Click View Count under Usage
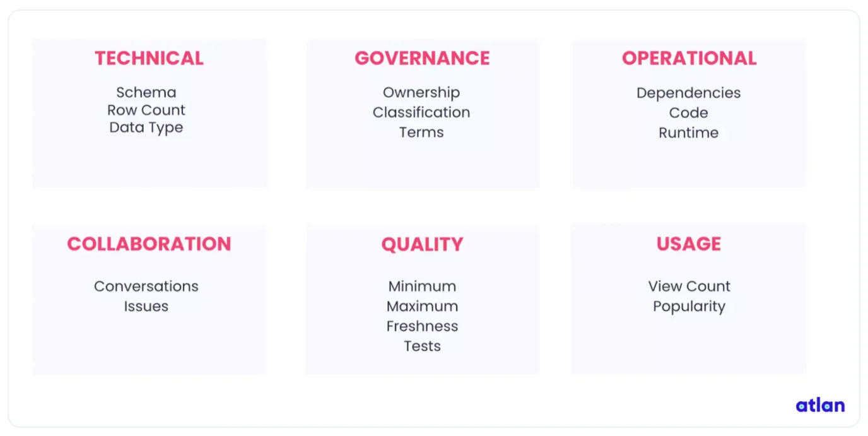 pyautogui.click(x=689, y=286)
